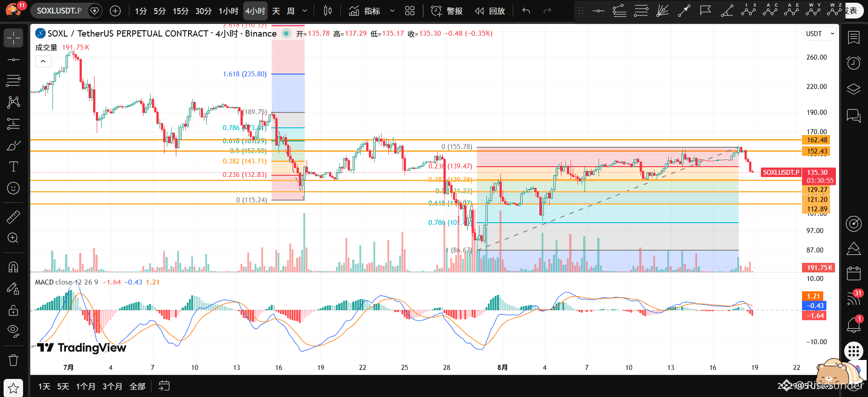Open the 指标 indicators dialog
This screenshot has height=397, width=868.
pos(364,11)
